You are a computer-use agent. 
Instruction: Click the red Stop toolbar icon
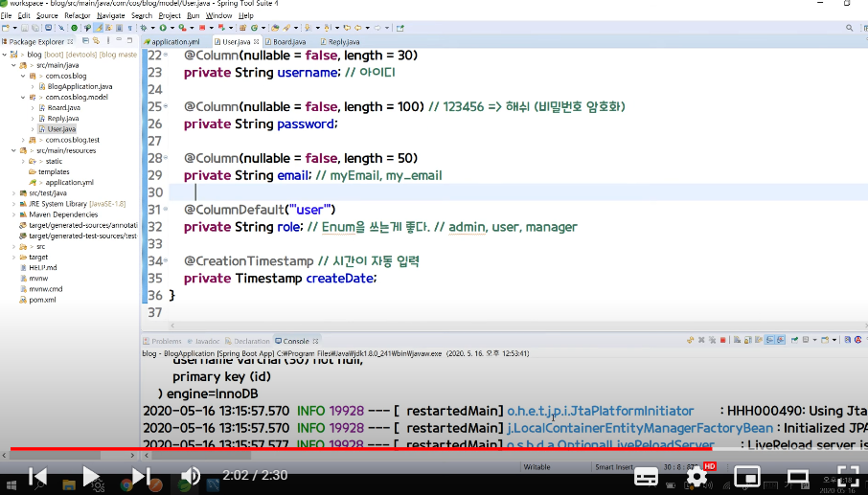click(201, 28)
